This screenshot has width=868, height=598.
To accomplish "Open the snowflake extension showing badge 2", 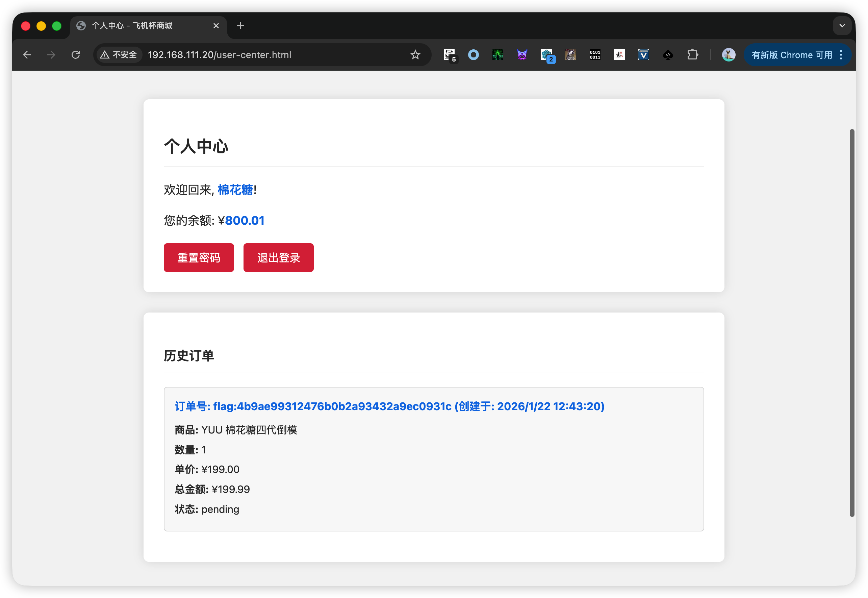I will pyautogui.click(x=546, y=55).
